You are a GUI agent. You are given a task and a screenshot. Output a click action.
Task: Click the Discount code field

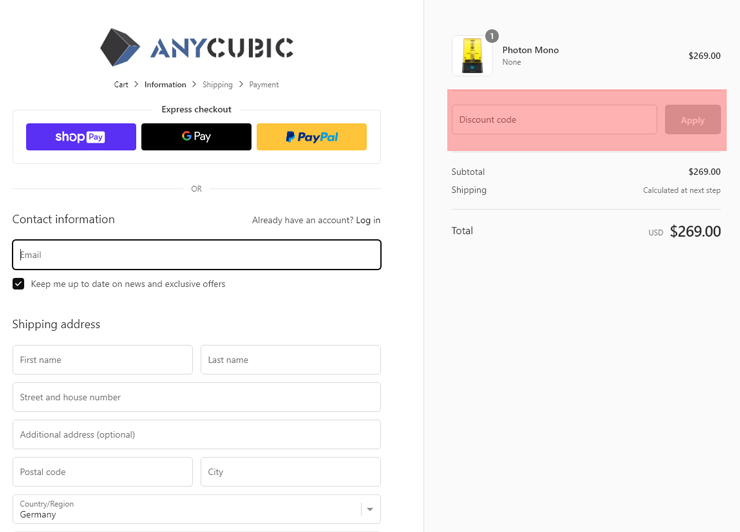pyautogui.click(x=555, y=119)
